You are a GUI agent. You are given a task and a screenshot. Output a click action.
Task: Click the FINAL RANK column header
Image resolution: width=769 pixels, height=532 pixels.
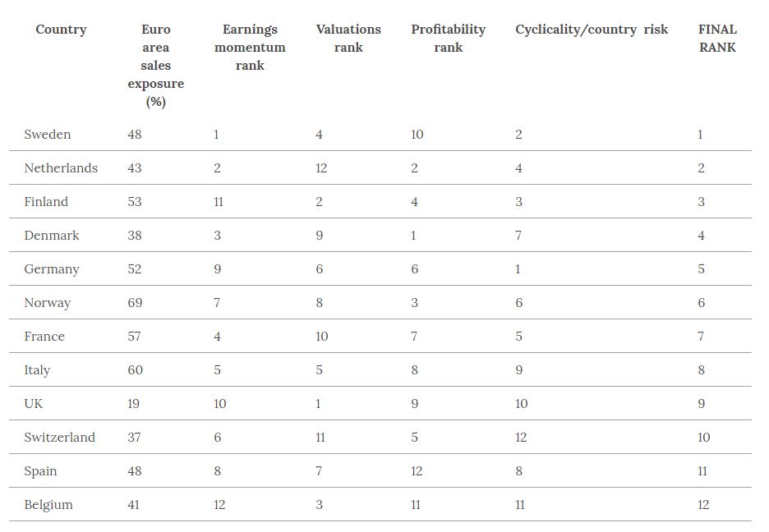717,39
